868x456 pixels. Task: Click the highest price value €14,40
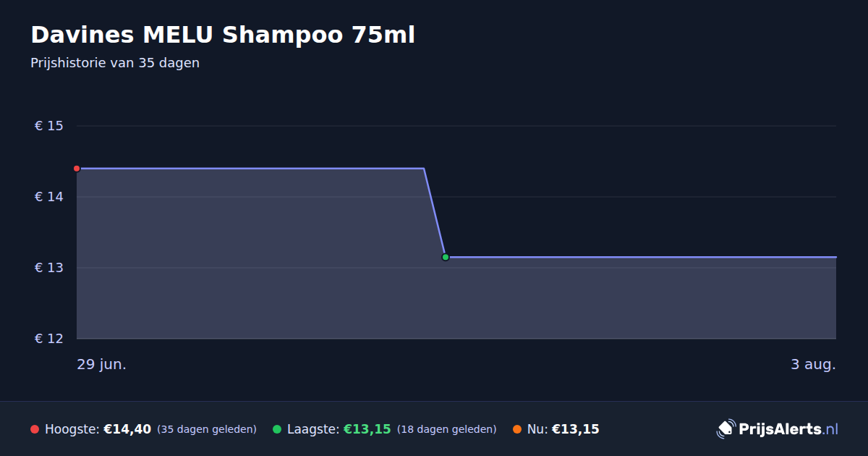pyautogui.click(x=127, y=429)
